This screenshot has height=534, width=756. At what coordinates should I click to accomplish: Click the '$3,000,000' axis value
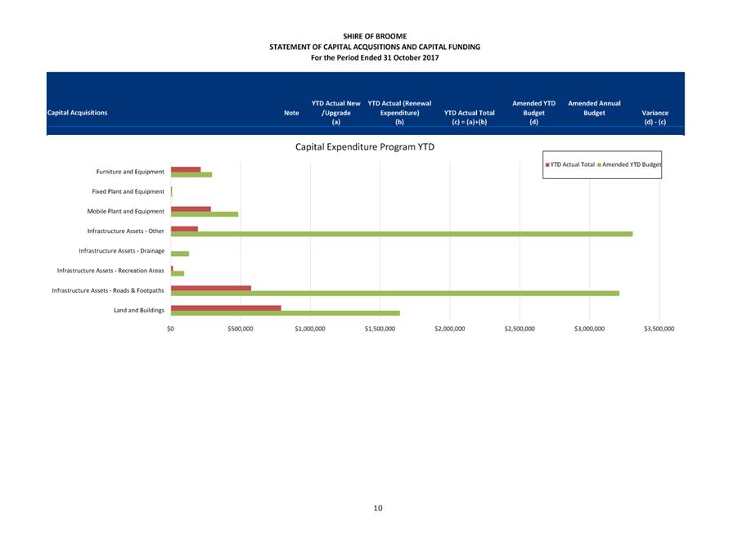coord(590,329)
